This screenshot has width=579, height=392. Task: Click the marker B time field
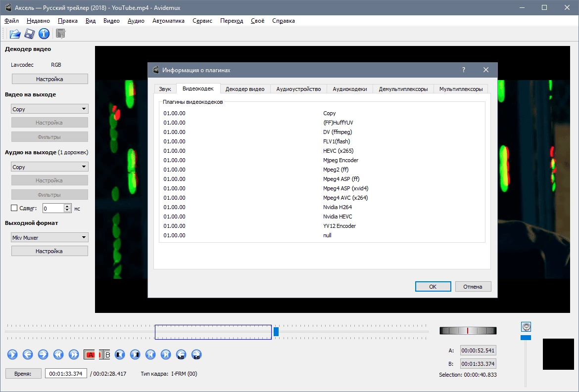pyautogui.click(x=478, y=364)
